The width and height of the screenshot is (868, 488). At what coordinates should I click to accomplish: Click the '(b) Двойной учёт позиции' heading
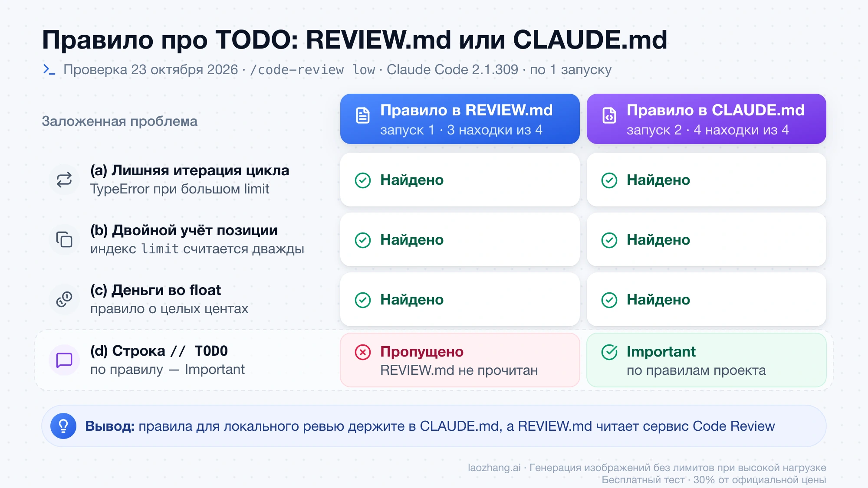click(x=184, y=230)
